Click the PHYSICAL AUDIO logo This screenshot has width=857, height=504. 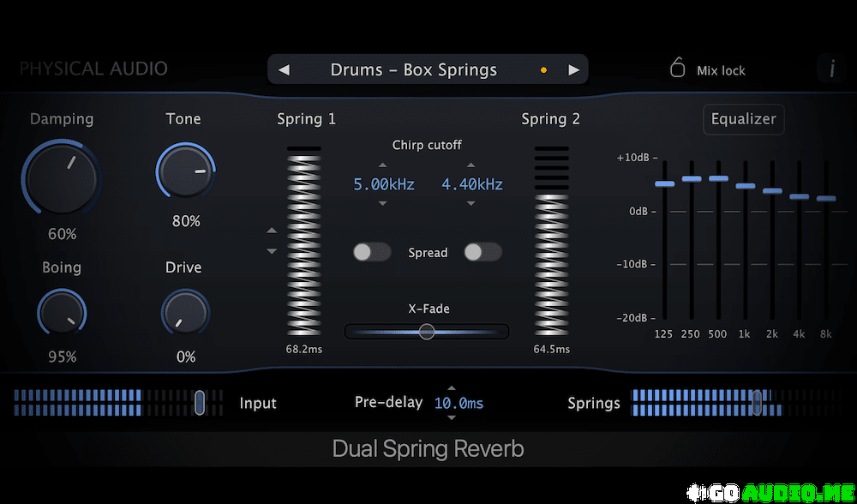point(93,69)
